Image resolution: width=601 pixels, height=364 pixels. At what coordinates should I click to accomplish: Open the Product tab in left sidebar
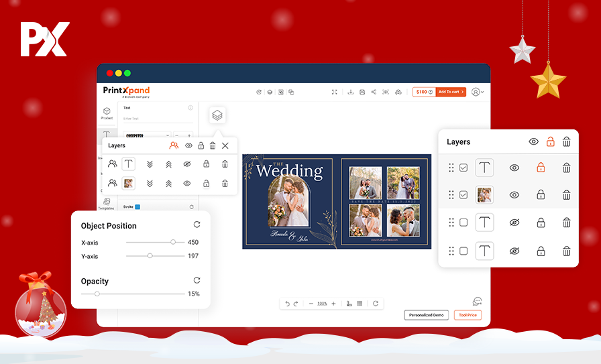click(107, 113)
